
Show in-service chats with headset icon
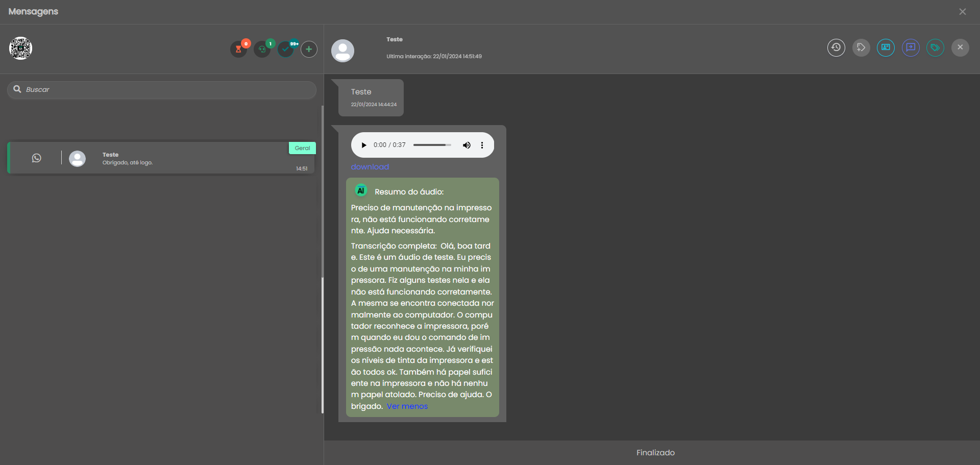[262, 49]
